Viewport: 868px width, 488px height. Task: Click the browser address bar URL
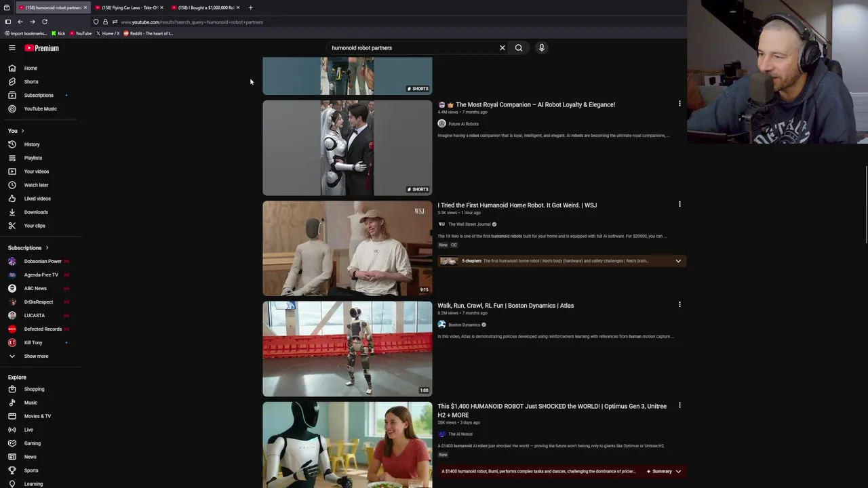click(192, 22)
